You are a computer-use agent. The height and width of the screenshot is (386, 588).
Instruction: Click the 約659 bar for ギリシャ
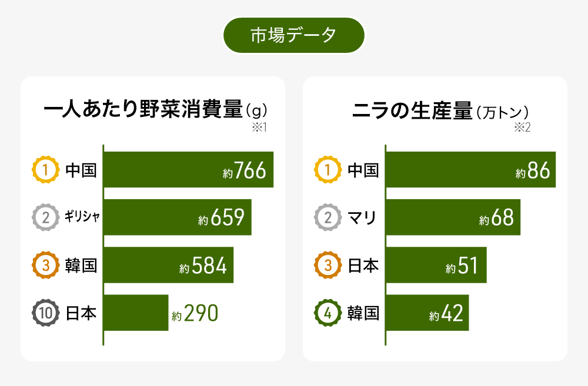point(178,218)
